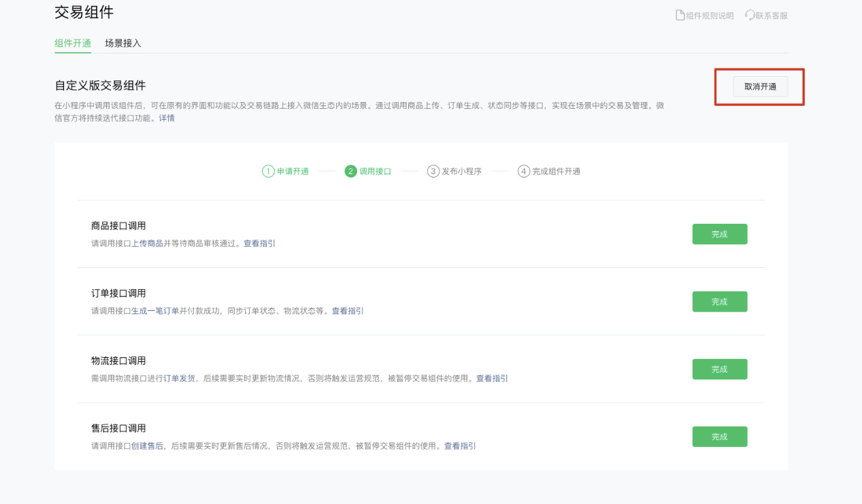Click step 1 circle icon 申请开通
The height and width of the screenshot is (504, 862).
[x=268, y=171]
